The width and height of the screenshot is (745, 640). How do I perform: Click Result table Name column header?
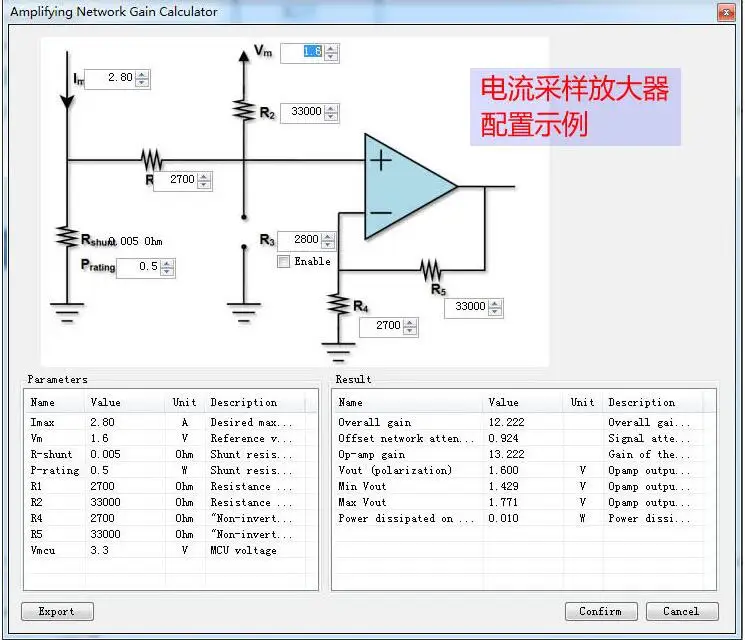point(408,402)
